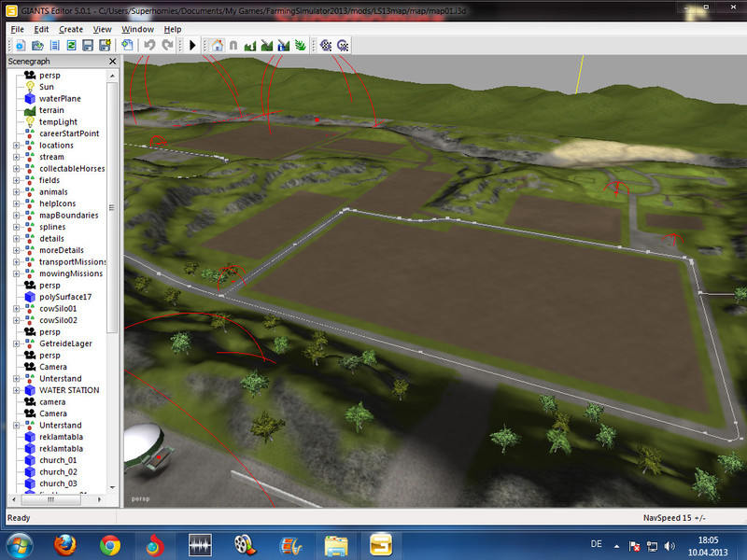Image resolution: width=747 pixels, height=560 pixels.
Task: Expand the stream node
Action: click(16, 157)
